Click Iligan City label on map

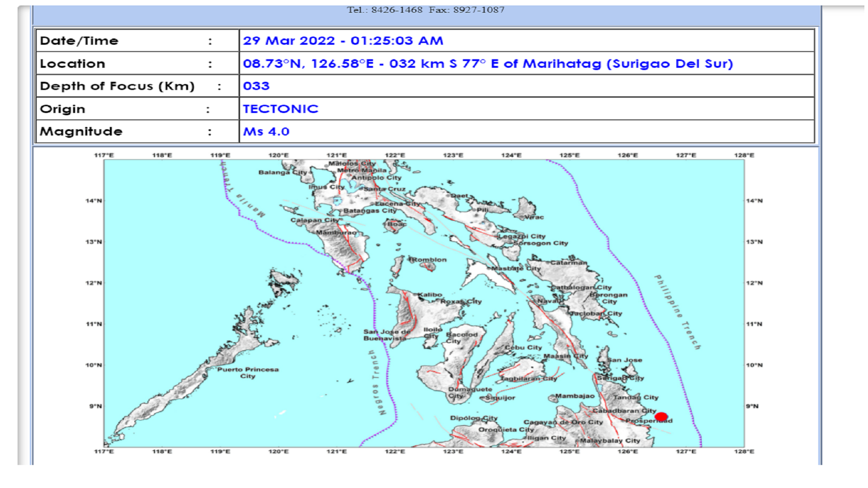547,438
